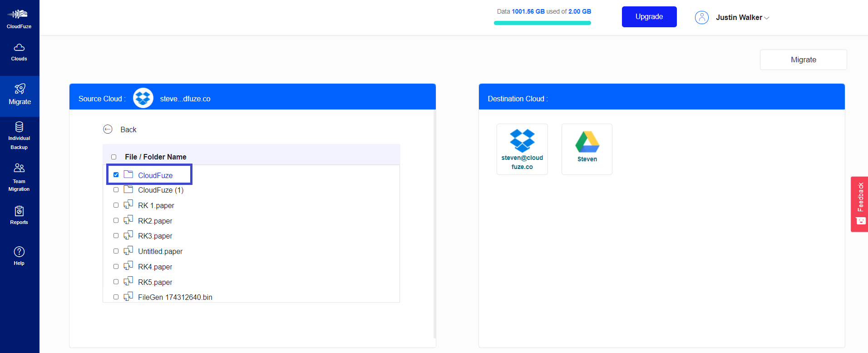Click the CloudFuze folder icon

pyautogui.click(x=128, y=174)
